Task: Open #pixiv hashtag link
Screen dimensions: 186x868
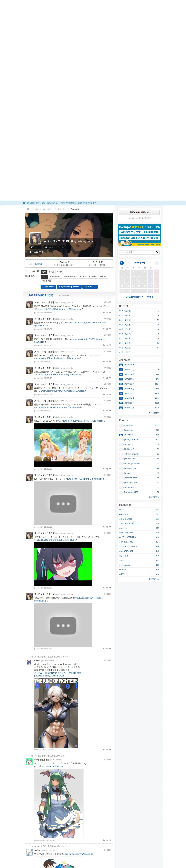Action: point(122,510)
